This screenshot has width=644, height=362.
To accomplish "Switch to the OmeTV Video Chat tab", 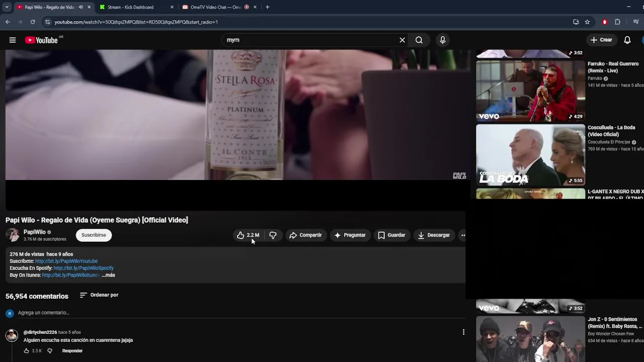I will 215,7.
